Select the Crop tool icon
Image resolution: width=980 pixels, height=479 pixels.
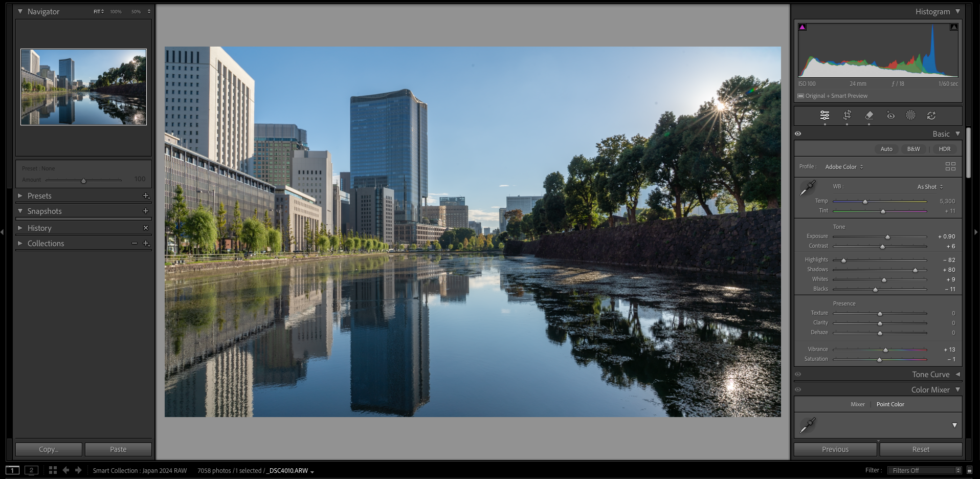click(x=847, y=115)
